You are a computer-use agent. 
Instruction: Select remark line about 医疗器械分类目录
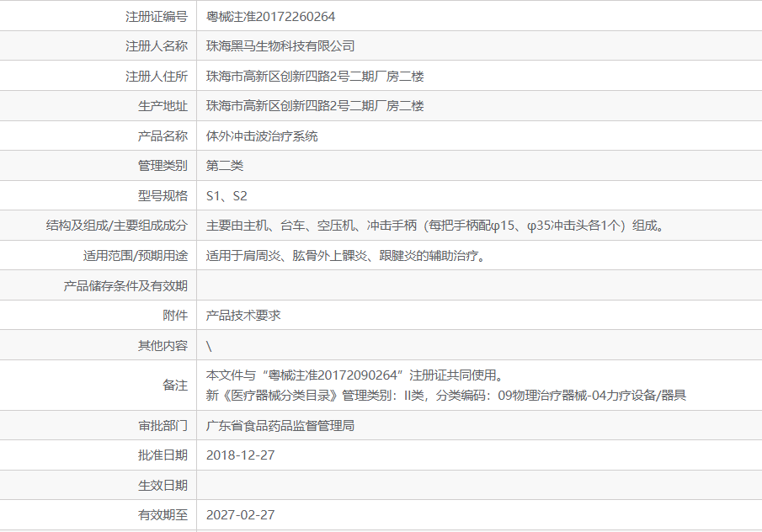click(x=446, y=396)
